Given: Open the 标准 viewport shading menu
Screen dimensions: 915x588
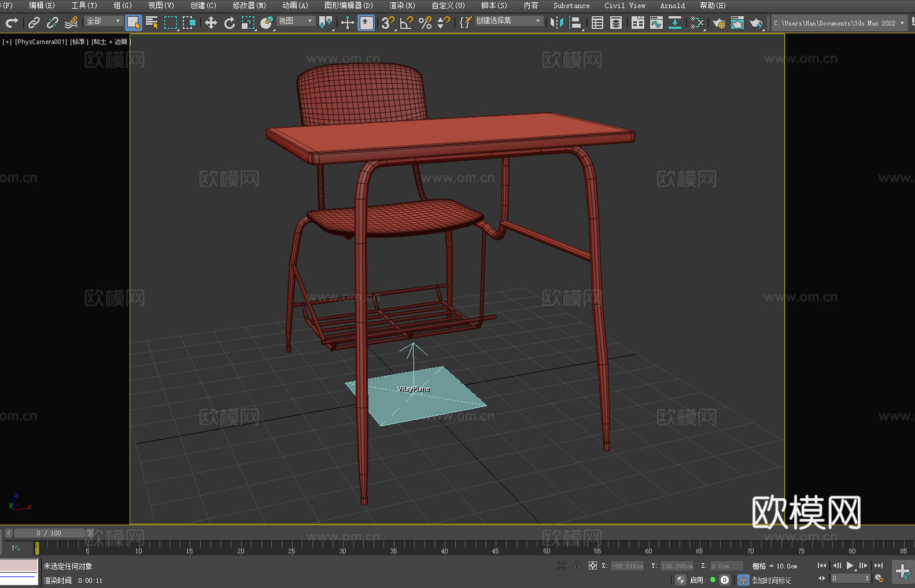Looking at the screenshot, I should pyautogui.click(x=79, y=42).
